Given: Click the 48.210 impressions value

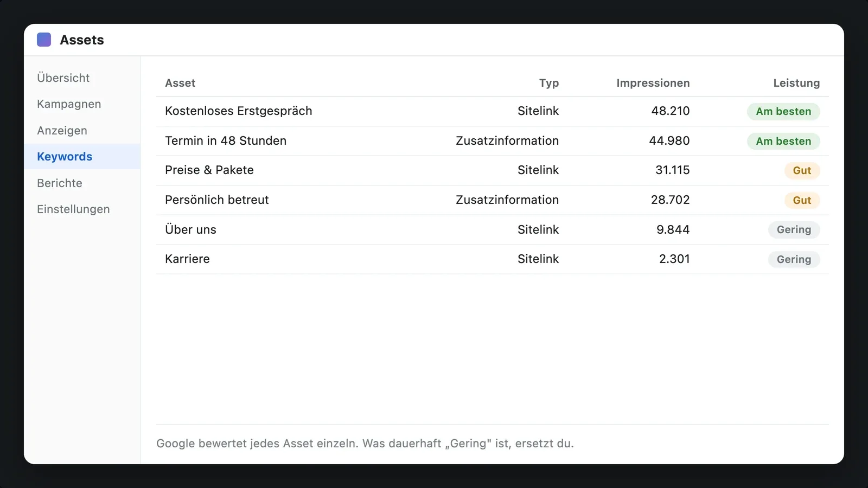Looking at the screenshot, I should (671, 111).
